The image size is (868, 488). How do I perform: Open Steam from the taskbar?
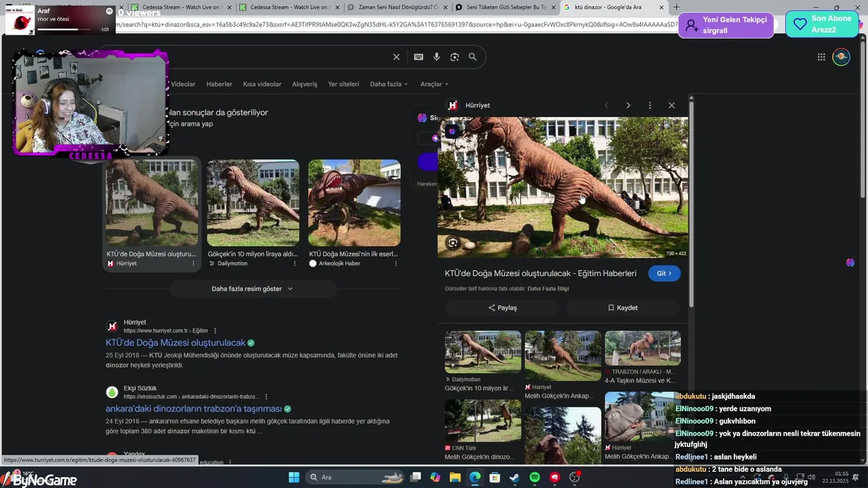point(515,477)
